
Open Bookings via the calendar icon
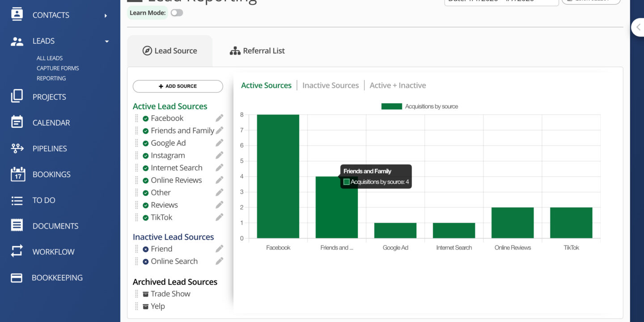[x=17, y=174]
